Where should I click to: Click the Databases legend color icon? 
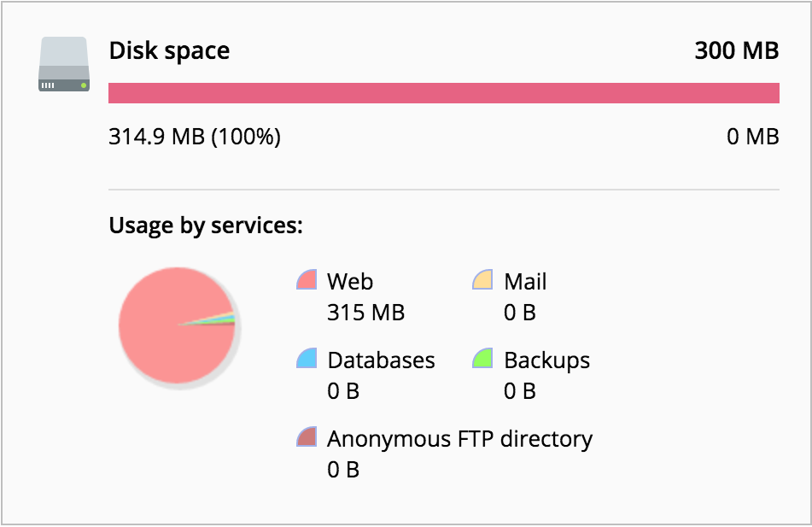[x=307, y=358]
